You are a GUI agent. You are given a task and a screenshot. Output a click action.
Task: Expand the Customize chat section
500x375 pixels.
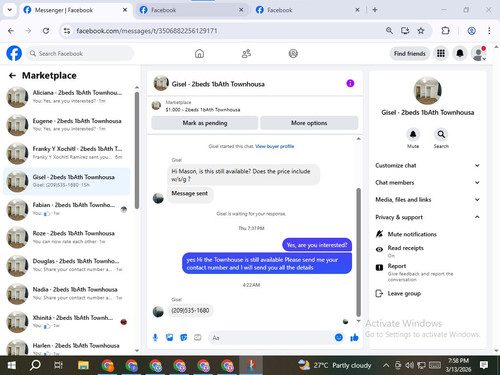pos(427,165)
